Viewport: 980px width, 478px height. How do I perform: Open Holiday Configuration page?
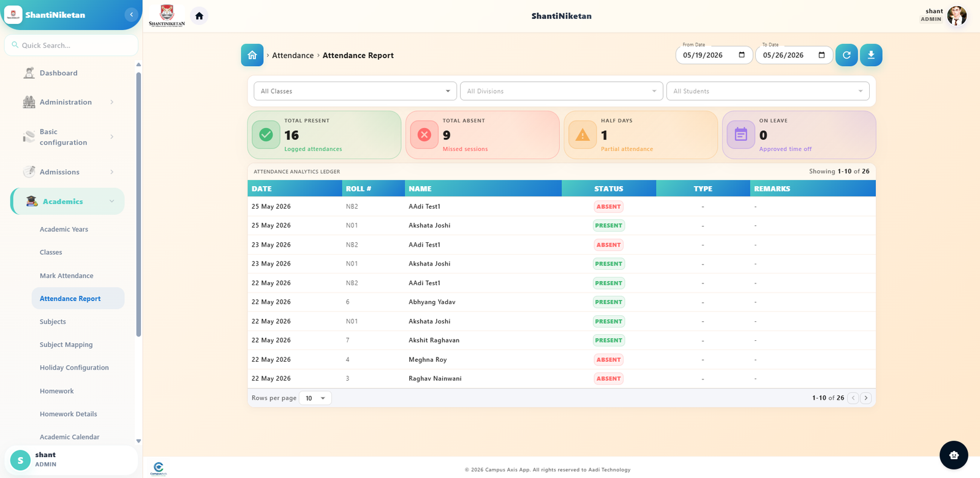(74, 368)
